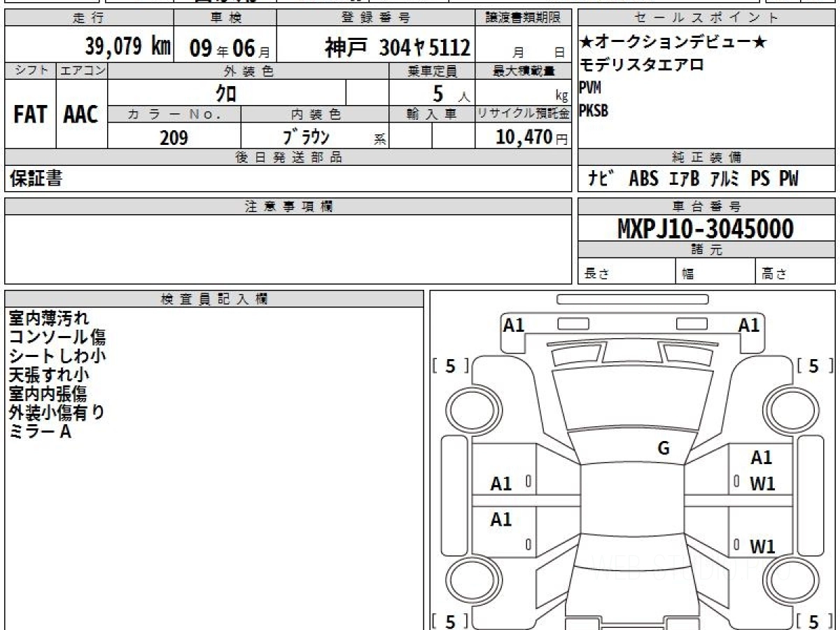Click the AAC air conditioner cell
The image size is (840, 630).
click(x=81, y=115)
